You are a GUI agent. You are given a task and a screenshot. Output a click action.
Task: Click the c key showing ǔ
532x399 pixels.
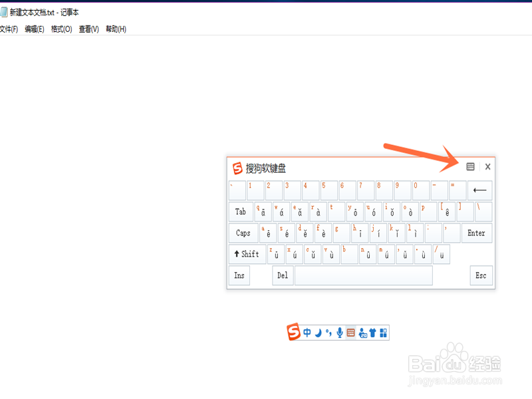313,254
